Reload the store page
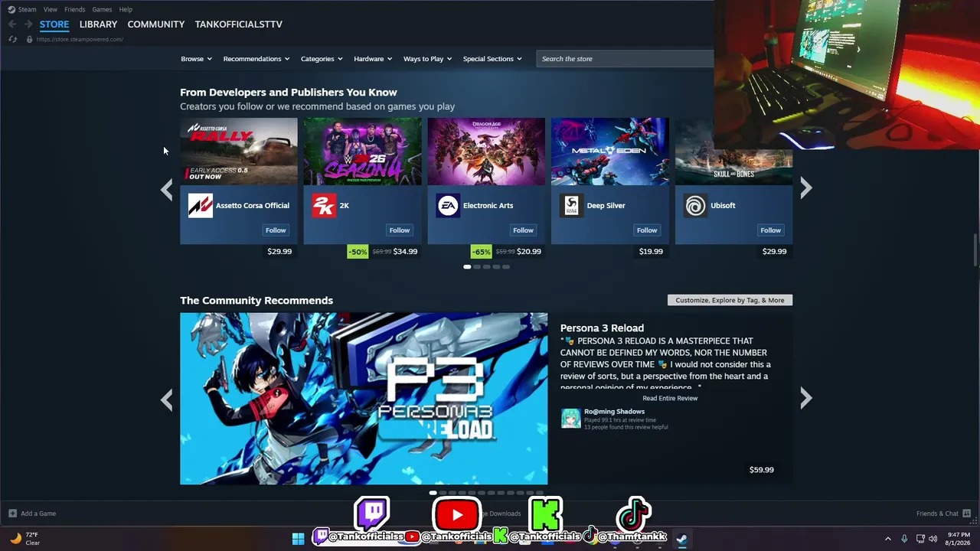This screenshot has height=551, width=980. 12,39
